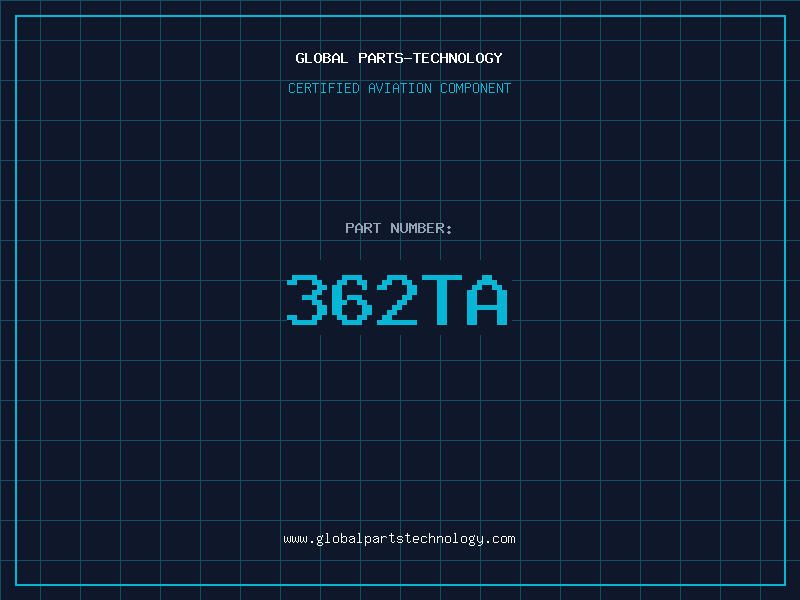Open the www.globalpartstechnology.com link
Image resolution: width=800 pixels, height=600 pixels.
[399, 539]
